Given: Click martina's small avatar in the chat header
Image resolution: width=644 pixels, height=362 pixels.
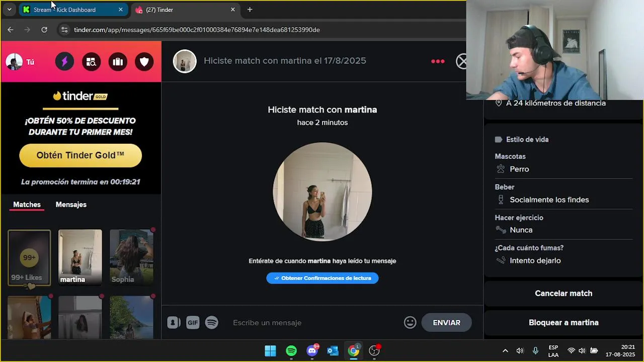Looking at the screenshot, I should (x=185, y=61).
